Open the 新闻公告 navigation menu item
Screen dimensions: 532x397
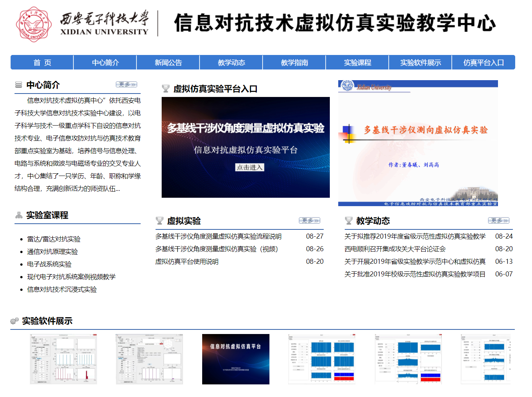click(168, 63)
